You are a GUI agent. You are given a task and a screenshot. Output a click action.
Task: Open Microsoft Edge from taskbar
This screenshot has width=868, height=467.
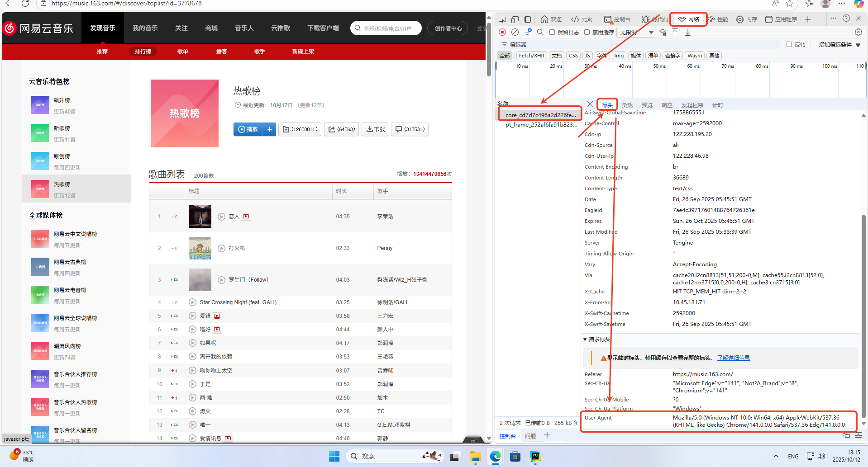pyautogui.click(x=495, y=457)
